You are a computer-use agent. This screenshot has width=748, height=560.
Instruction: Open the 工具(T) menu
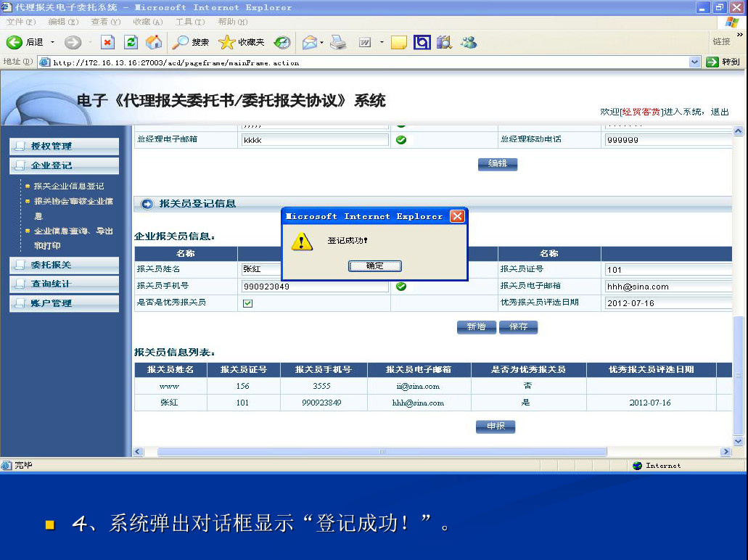click(190, 22)
